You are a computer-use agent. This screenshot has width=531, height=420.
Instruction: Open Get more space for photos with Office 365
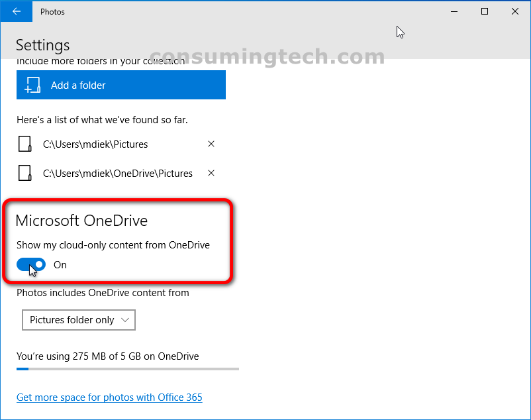click(109, 397)
